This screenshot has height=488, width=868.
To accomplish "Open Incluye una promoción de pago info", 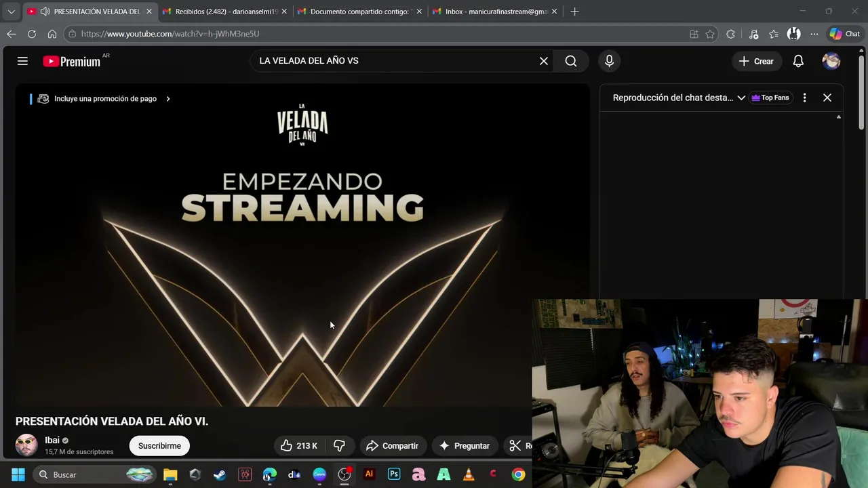I will pos(104,99).
